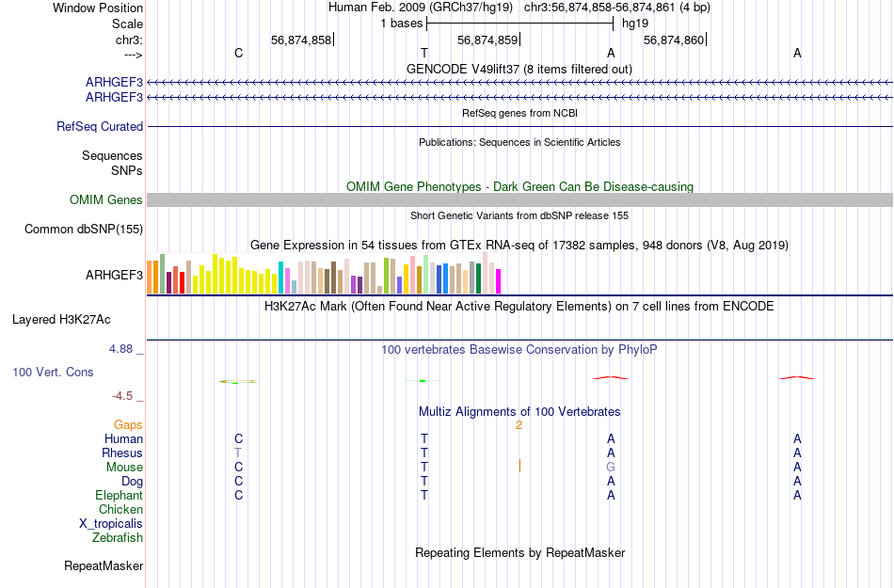Click the OMIM Gene Phenotypes track title
Screen dimensions: 894x588
click(520, 187)
